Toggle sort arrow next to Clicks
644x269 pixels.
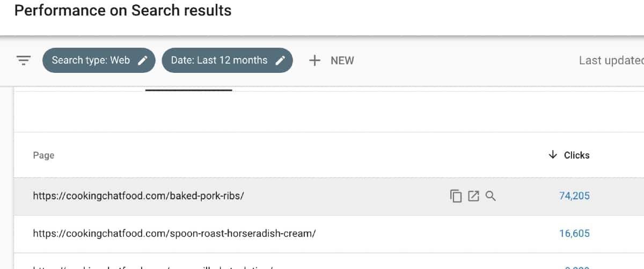coord(553,155)
